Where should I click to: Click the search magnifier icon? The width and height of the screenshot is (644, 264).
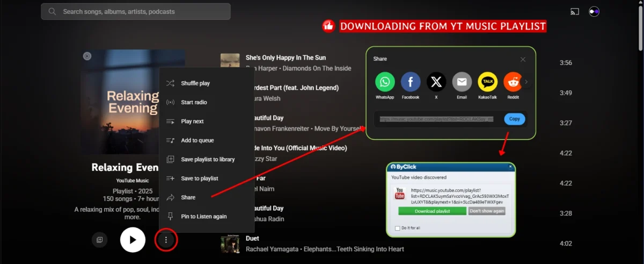(52, 11)
